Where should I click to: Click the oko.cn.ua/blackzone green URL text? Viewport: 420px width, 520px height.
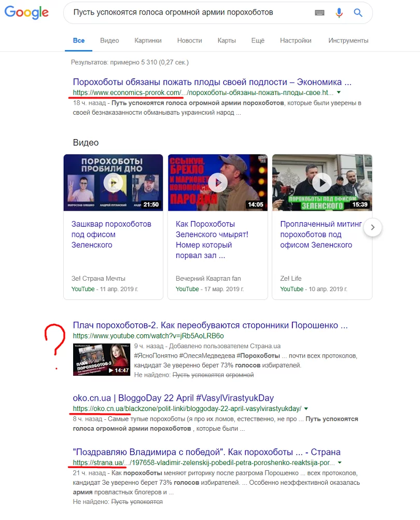pyautogui.click(x=187, y=408)
